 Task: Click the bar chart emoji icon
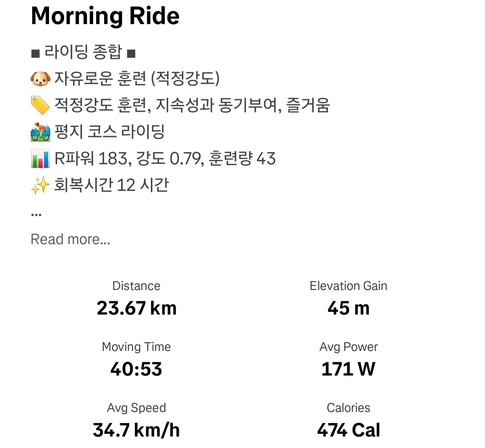[x=40, y=159]
